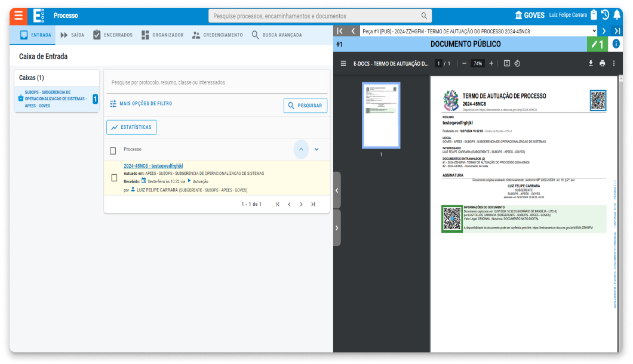Open the signature count indicator on green badge
The image size is (633, 364).
[597, 42]
